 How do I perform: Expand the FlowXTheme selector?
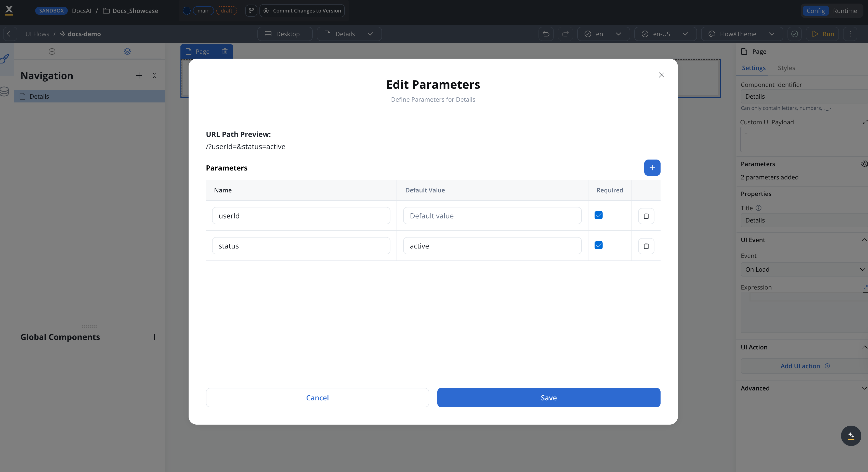(x=772, y=34)
